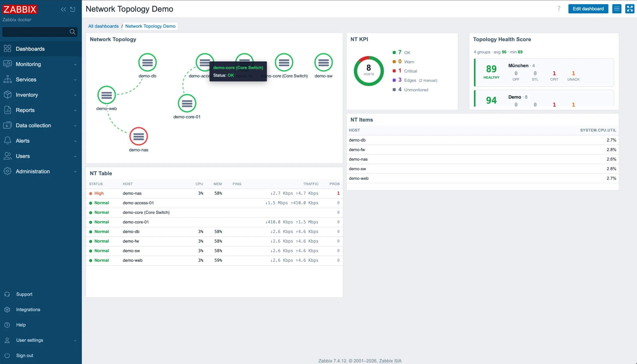Select the demo-db node in the topology

[x=147, y=62]
